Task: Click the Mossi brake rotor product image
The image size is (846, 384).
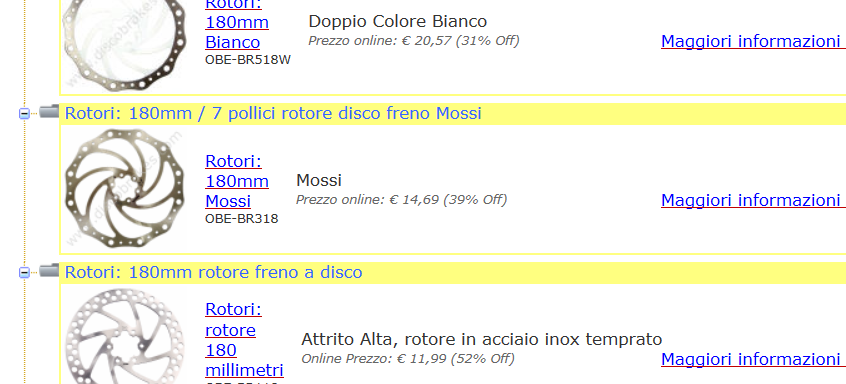Action: point(124,188)
